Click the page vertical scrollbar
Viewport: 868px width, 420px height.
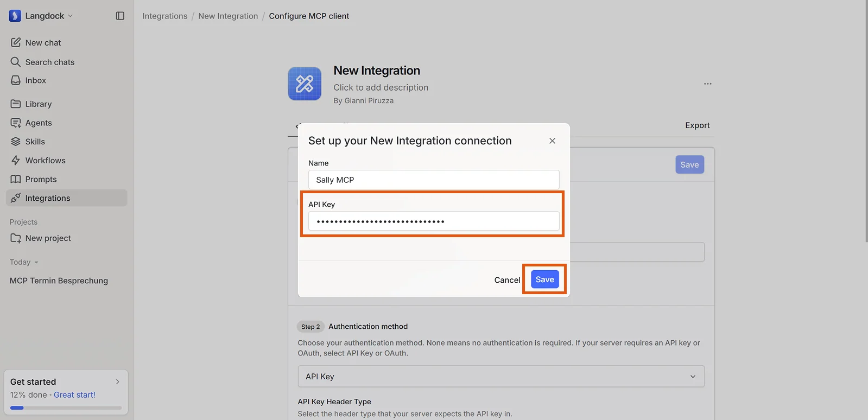[x=866, y=121]
